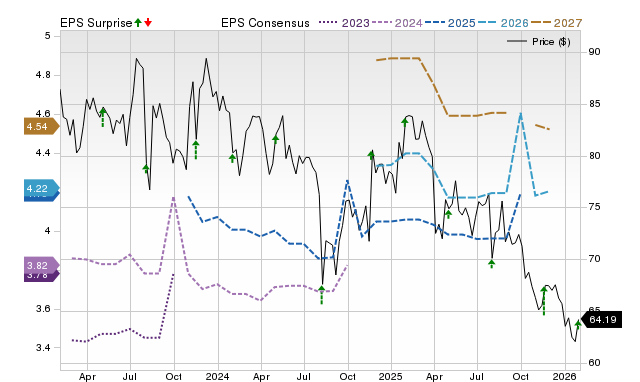Viewport: 640px width, 382px height.
Task: Click the Price ($) legend label
Action: pyautogui.click(x=551, y=42)
